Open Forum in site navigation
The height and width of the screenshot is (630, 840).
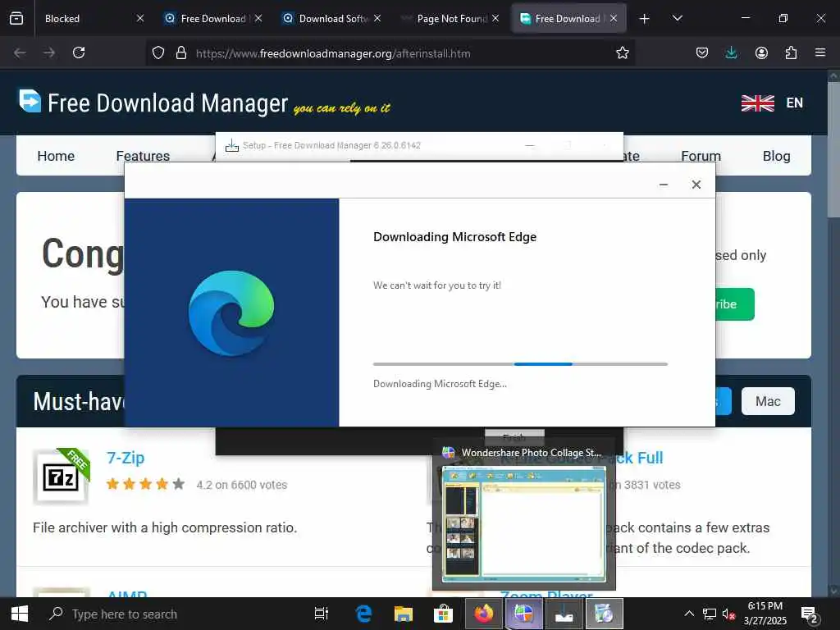(x=701, y=156)
